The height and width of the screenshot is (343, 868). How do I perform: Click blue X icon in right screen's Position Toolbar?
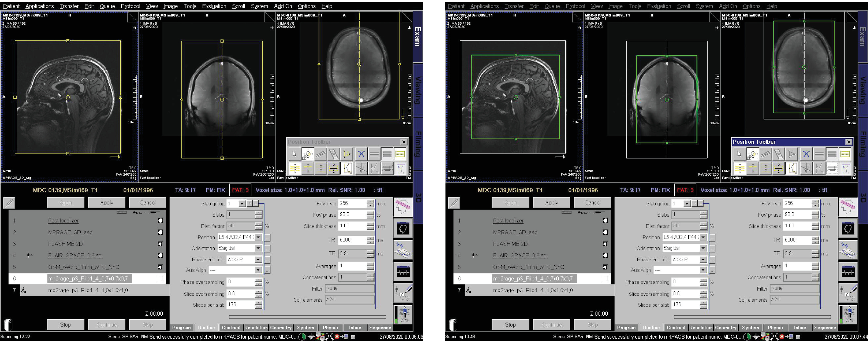pos(806,154)
